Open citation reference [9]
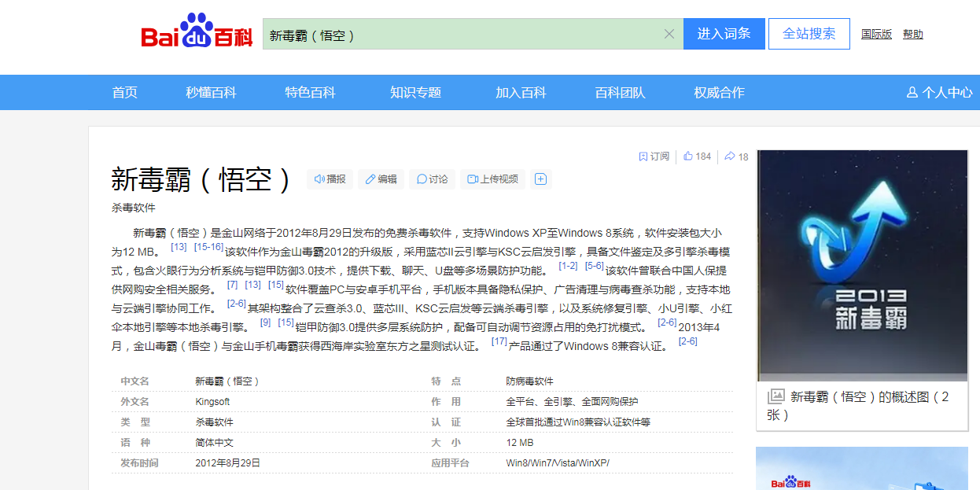Viewport: 980px width, 490px height. point(265,322)
